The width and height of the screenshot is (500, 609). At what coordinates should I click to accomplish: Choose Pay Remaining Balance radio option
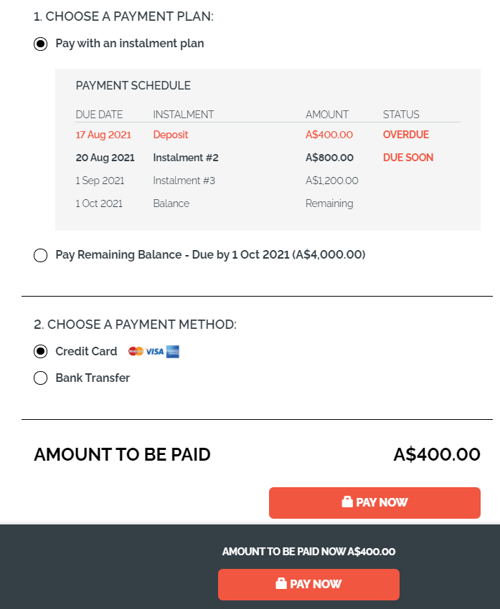[x=40, y=256]
